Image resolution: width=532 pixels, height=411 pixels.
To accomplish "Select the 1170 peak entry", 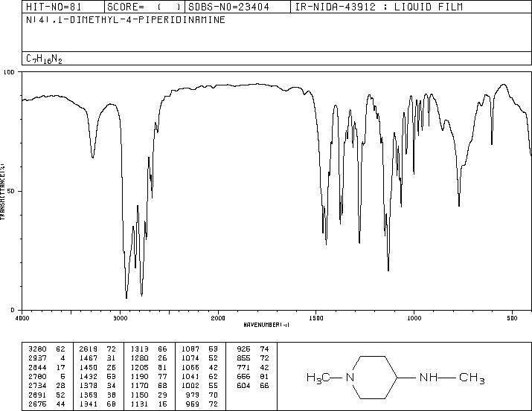I will pos(149,386).
